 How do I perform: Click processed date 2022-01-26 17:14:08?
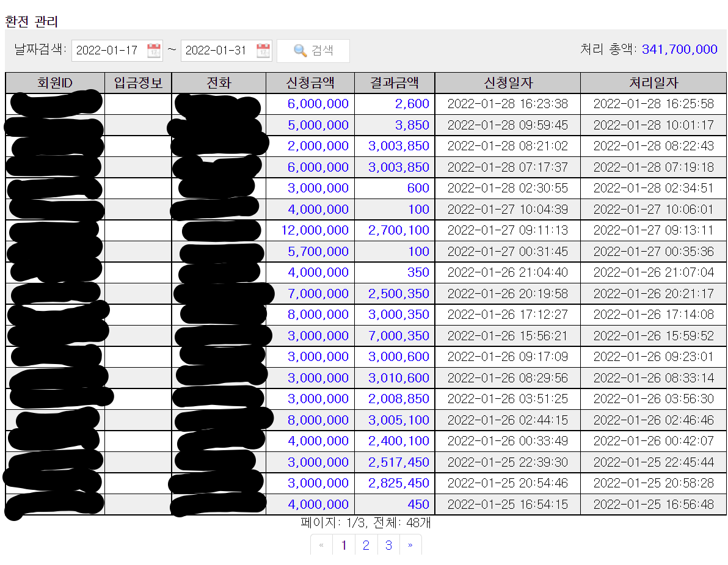[x=653, y=315]
